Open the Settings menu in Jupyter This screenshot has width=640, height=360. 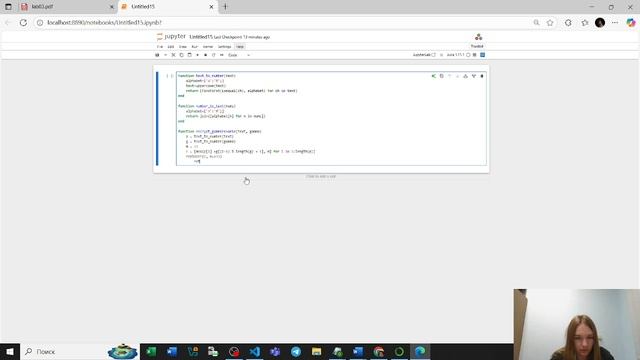224,47
